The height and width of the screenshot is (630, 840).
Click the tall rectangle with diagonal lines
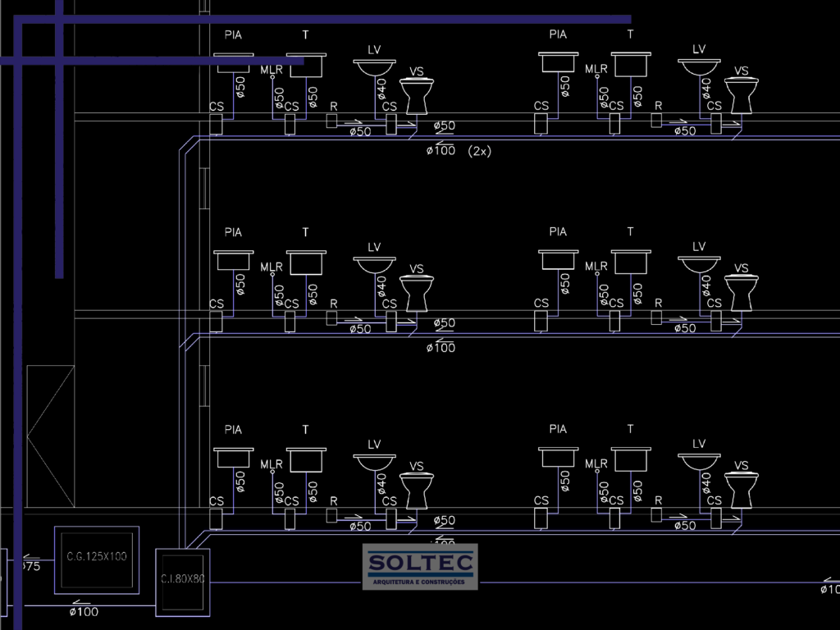(51, 436)
